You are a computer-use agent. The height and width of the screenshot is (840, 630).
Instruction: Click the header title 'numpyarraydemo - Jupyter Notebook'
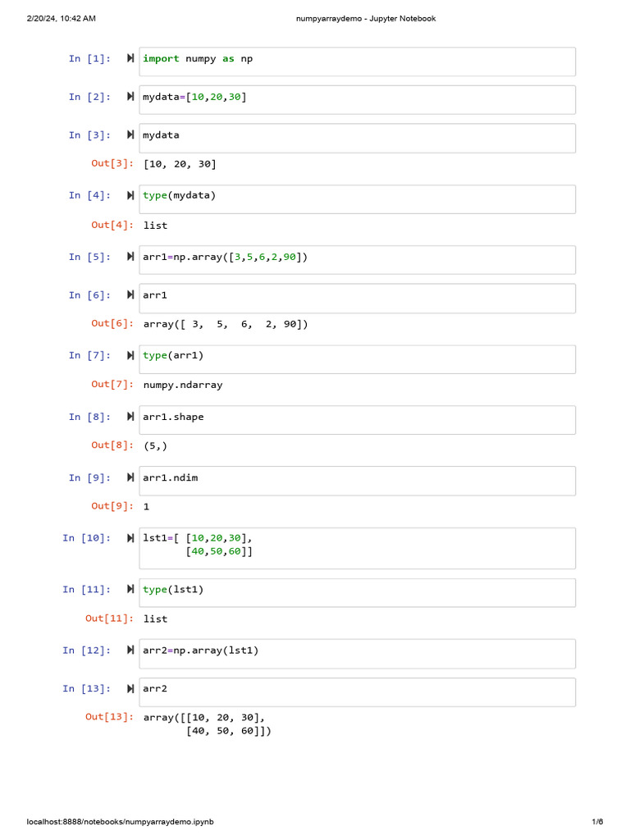tap(366, 18)
